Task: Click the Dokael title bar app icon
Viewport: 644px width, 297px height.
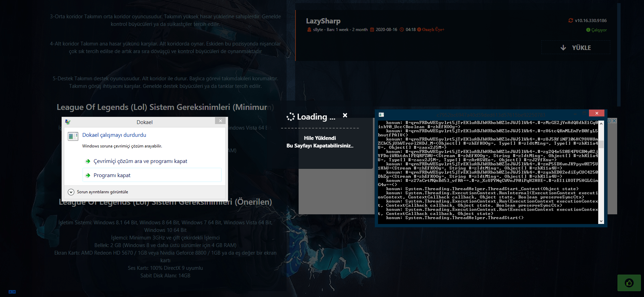Action: 68,122
